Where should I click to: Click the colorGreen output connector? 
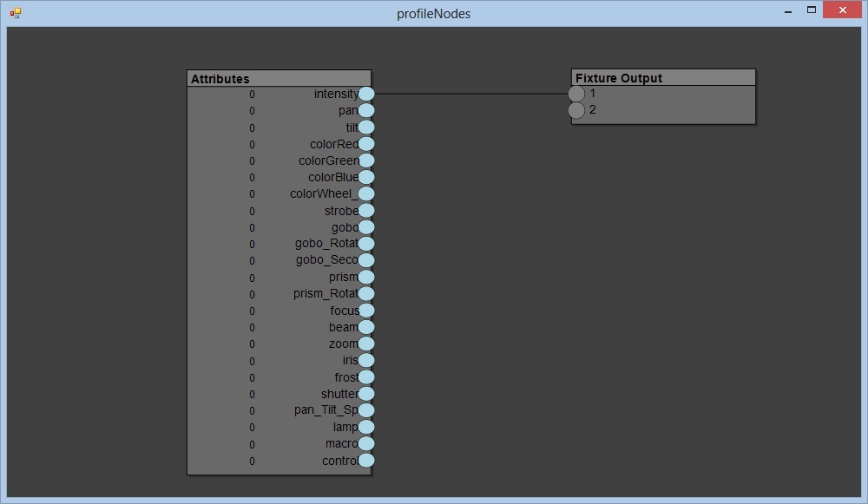coord(366,160)
